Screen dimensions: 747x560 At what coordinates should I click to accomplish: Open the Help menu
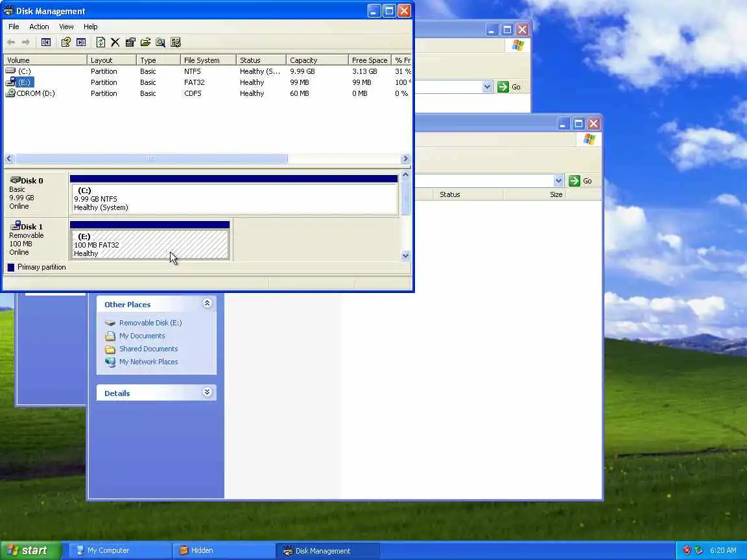pos(91,27)
